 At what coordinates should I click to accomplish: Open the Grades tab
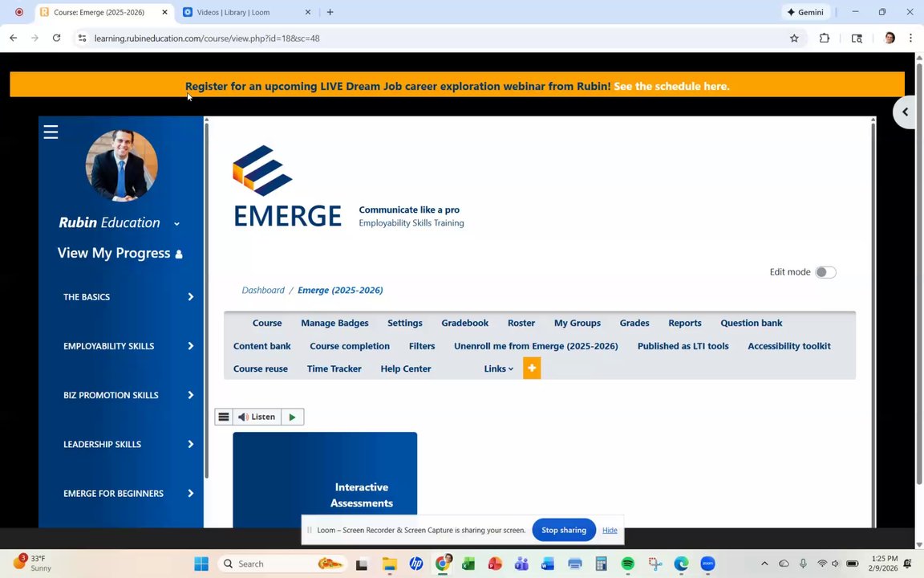[634, 324]
